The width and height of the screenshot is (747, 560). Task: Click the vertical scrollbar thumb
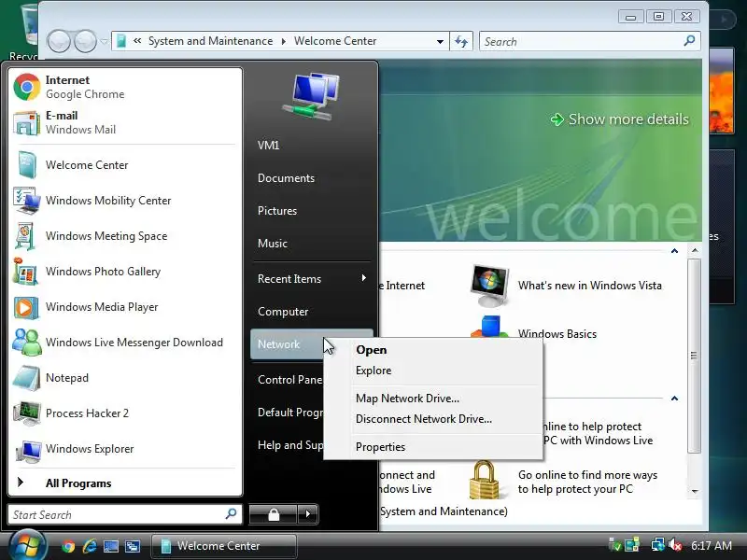[x=694, y=356]
